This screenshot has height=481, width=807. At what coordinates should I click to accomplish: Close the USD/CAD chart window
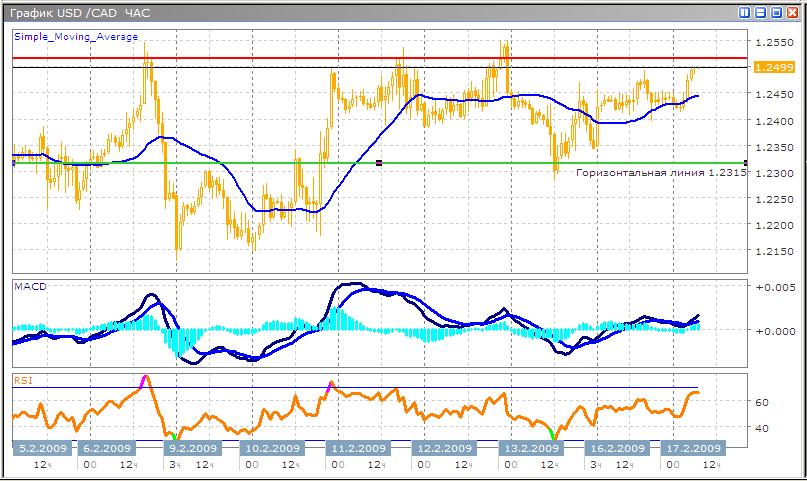click(x=793, y=13)
